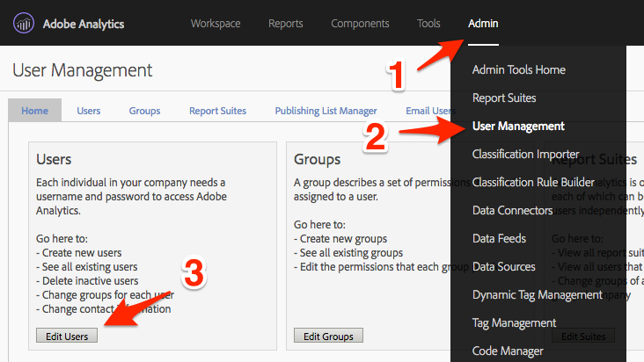Select Dynamic Tag Management entry
The image size is (644, 362).
[x=538, y=294]
